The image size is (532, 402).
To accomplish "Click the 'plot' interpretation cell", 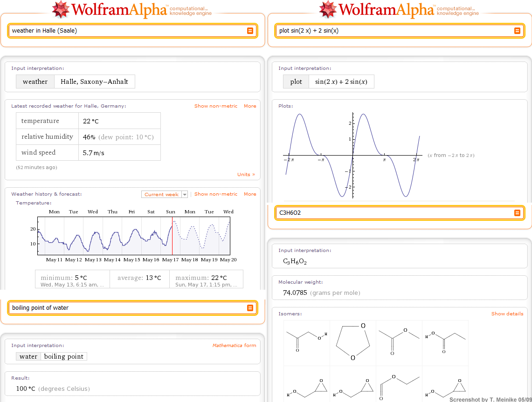I will [x=296, y=82].
